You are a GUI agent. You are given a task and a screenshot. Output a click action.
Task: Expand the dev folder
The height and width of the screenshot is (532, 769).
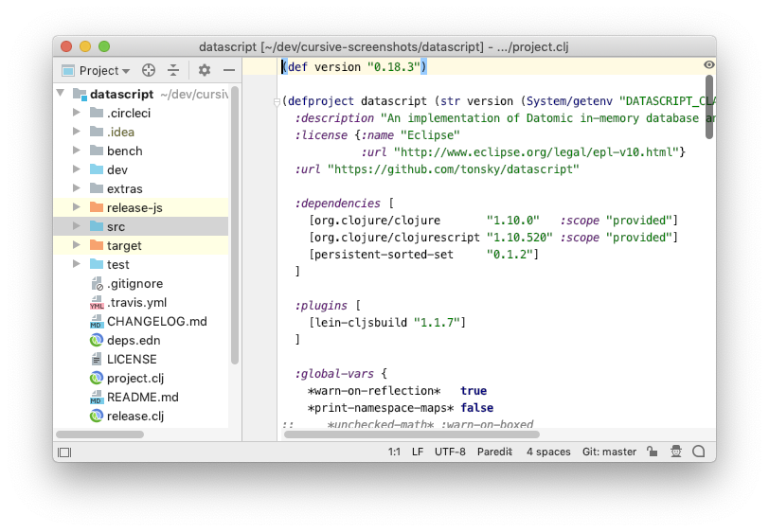click(x=77, y=169)
